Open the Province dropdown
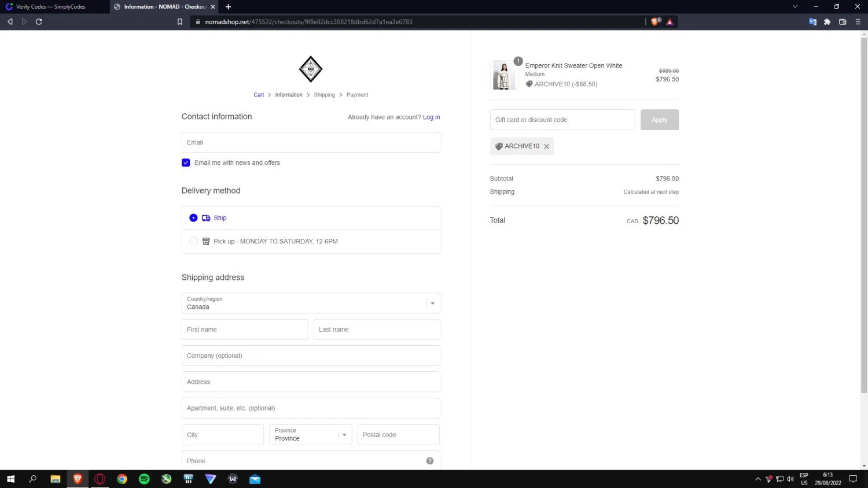Image resolution: width=868 pixels, height=488 pixels. [311, 435]
